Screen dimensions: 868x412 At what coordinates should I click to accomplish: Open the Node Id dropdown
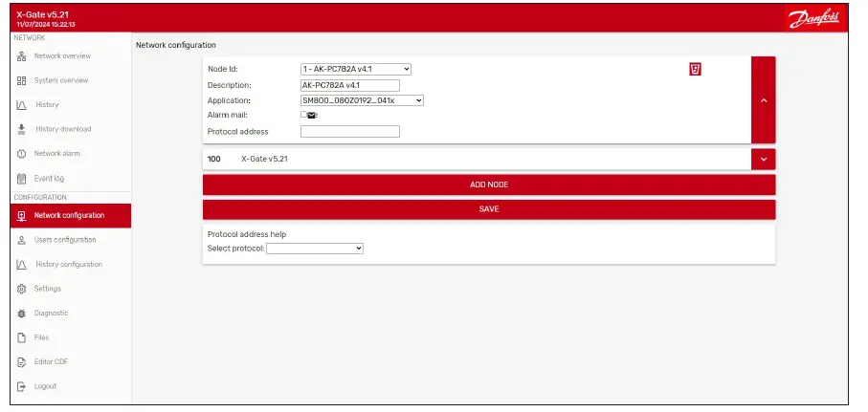click(x=355, y=69)
